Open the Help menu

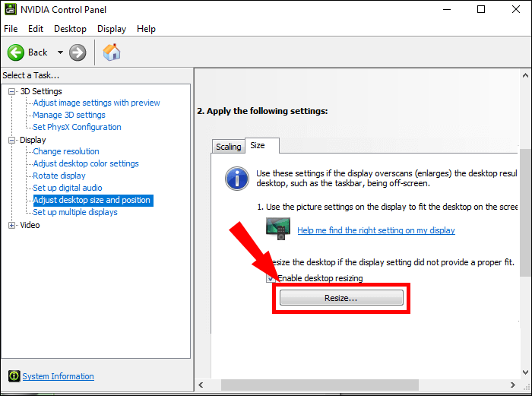[x=146, y=29]
